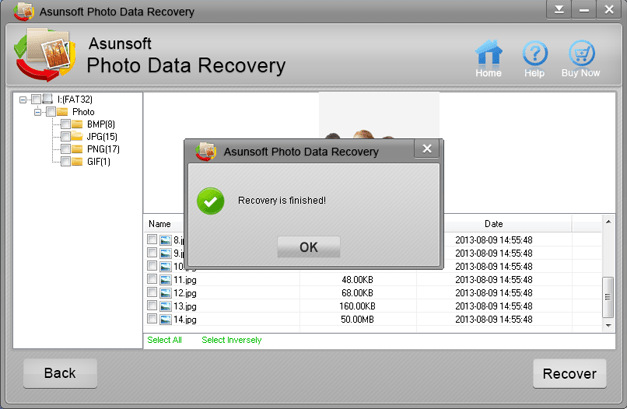Tick the Photo folder checkbox
This screenshot has height=409, width=627.
tap(50, 112)
